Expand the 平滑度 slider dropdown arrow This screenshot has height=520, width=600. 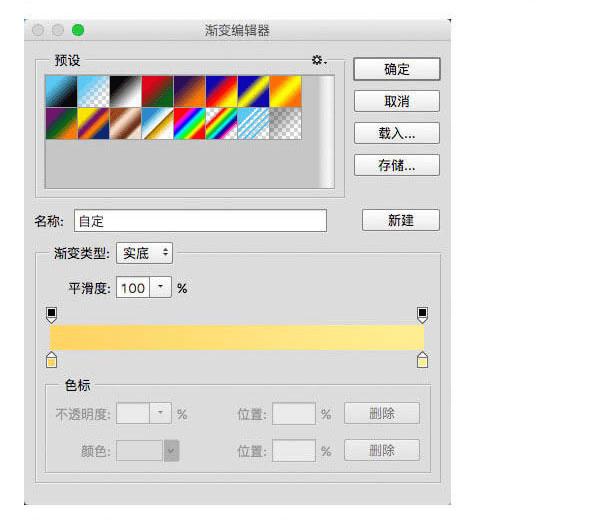click(x=160, y=287)
